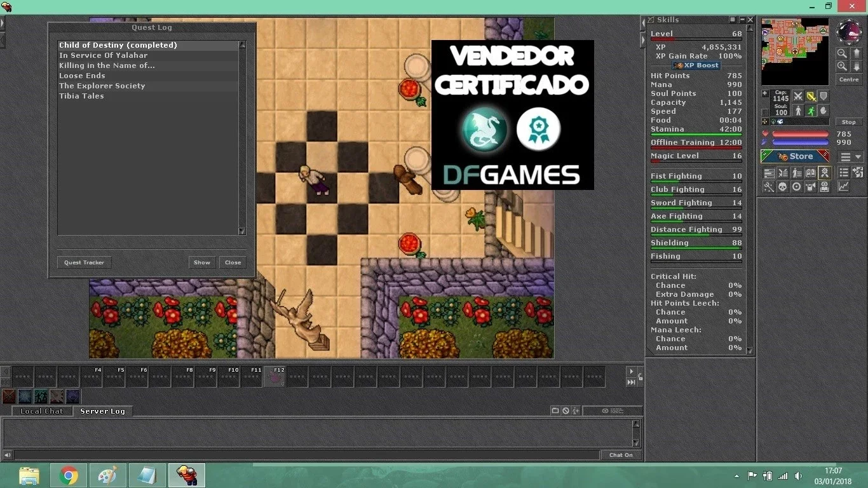Screen dimensions: 868x488
Task: Toggle chase opponent running-man mode
Action: tap(811, 111)
